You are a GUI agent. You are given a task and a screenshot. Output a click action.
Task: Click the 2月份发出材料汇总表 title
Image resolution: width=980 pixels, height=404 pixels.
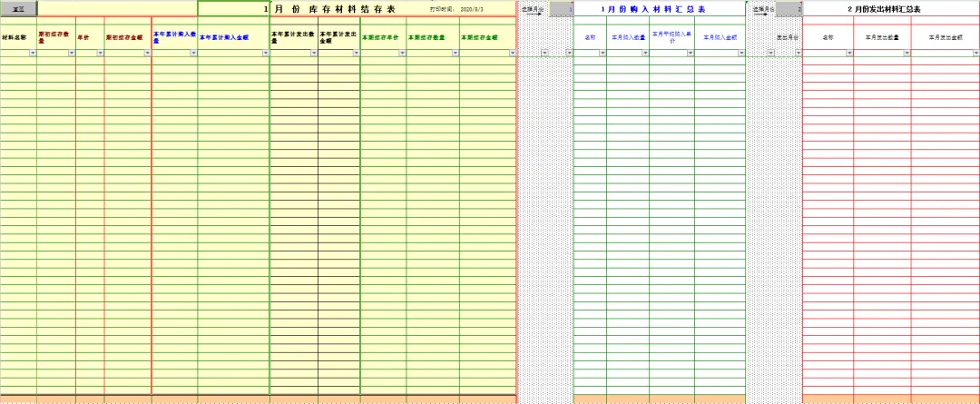[x=884, y=9]
